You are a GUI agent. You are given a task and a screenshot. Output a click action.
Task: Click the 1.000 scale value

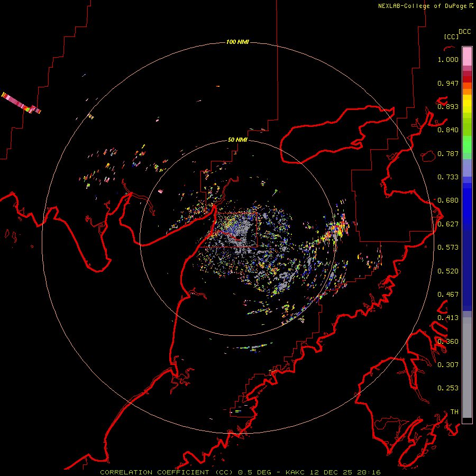click(x=448, y=59)
